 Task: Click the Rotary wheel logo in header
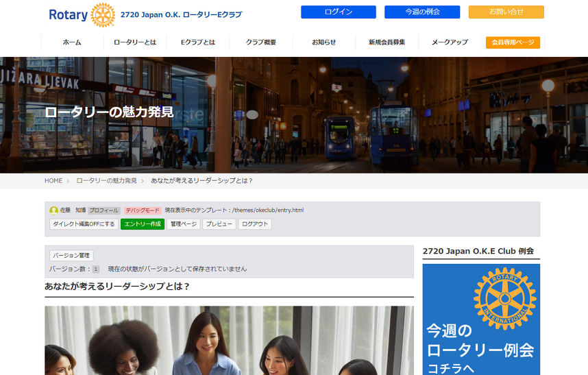coord(102,14)
